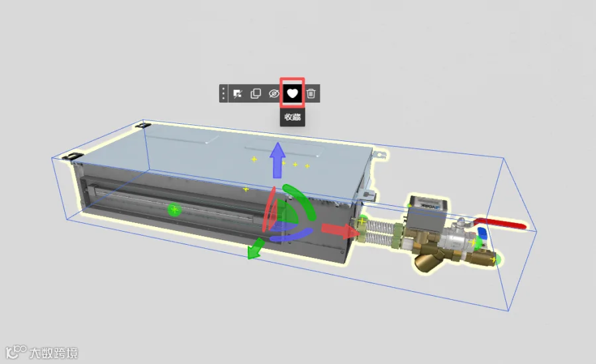Delete the selected model with the trash icon

311,93
